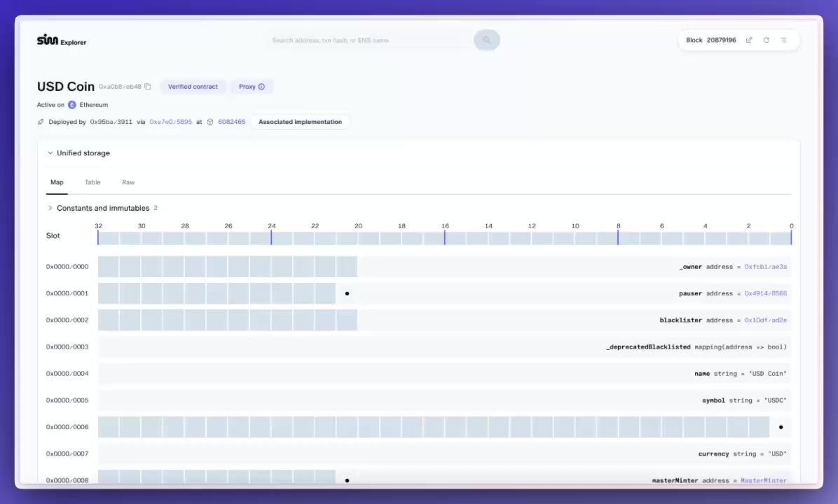Collapse the Unified storage section
The image size is (838, 504).
(50, 153)
